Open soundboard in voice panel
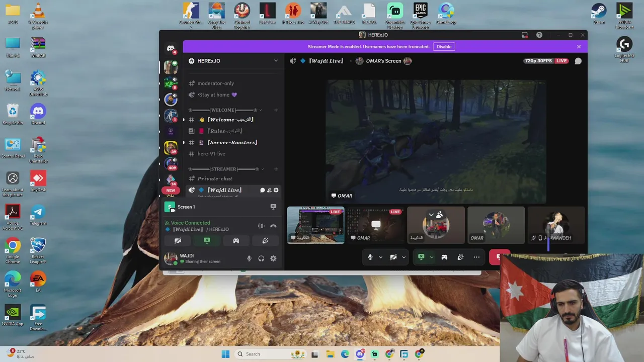 [265, 241]
